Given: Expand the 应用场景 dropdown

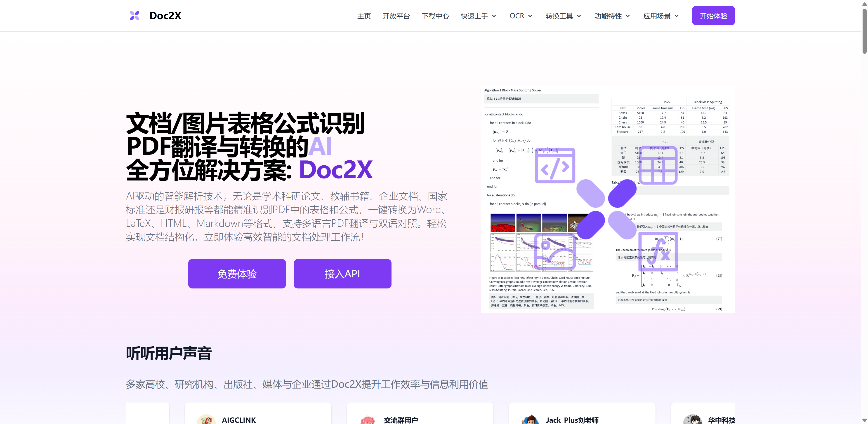Looking at the screenshot, I should tap(661, 16).
